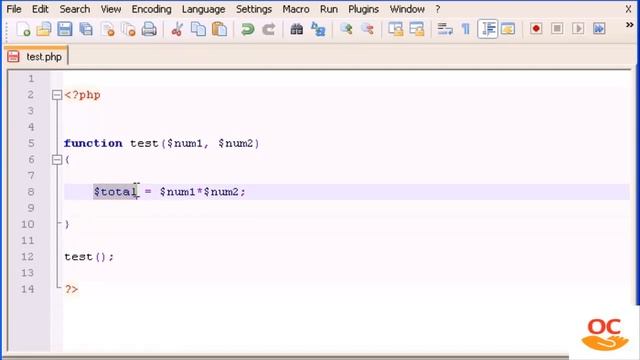Paste from clipboard icon
This screenshot has height=360, width=640.
click(x=220, y=29)
